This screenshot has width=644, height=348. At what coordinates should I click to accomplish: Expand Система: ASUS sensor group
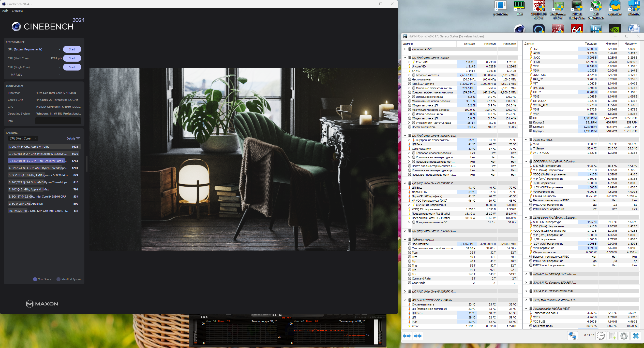[405, 49]
